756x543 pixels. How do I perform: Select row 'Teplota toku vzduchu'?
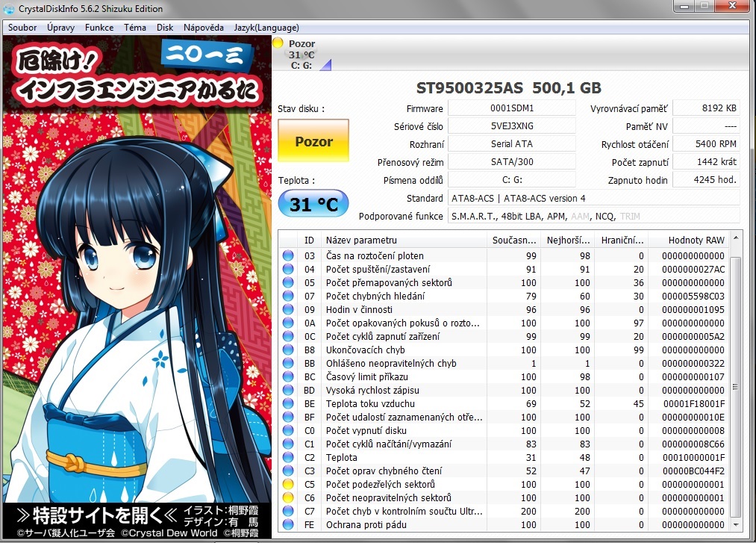(504, 403)
